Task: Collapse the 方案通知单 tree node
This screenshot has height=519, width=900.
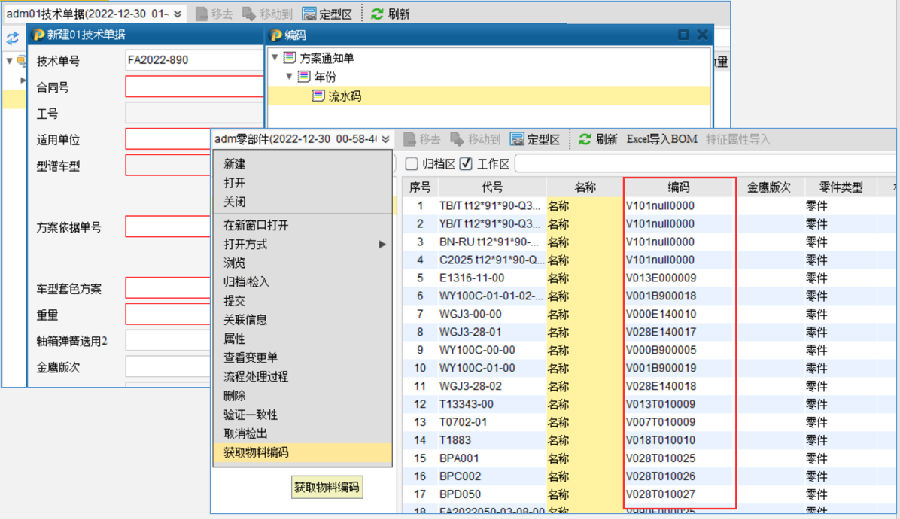Action: 275,58
